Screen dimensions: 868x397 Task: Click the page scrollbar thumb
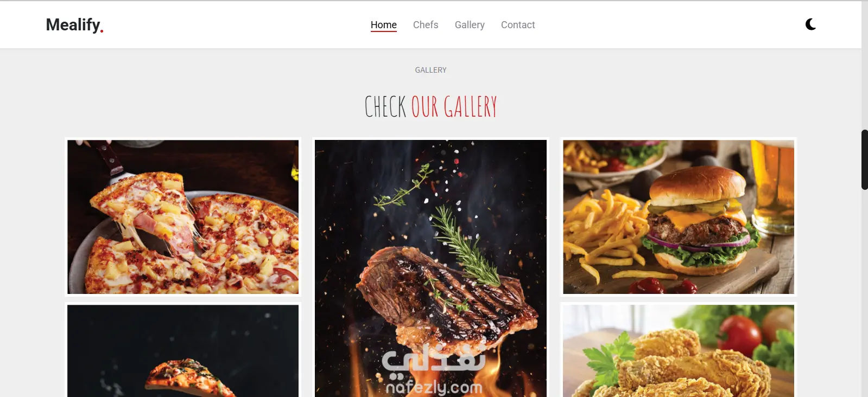coord(865,159)
